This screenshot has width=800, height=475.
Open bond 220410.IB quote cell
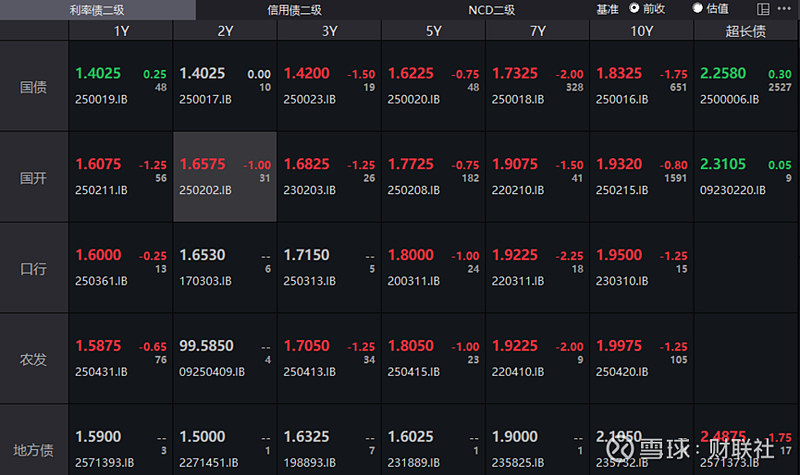click(x=537, y=359)
